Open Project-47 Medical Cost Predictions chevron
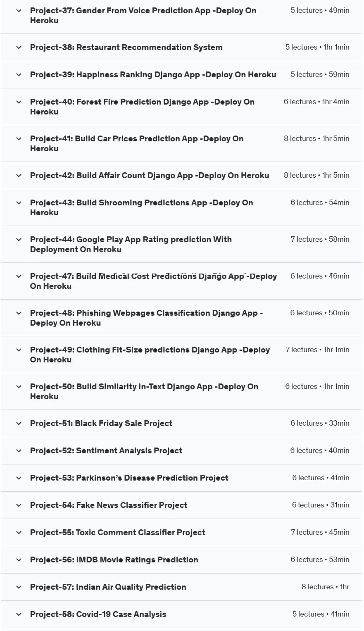This screenshot has height=631, width=364. pyautogui.click(x=19, y=276)
